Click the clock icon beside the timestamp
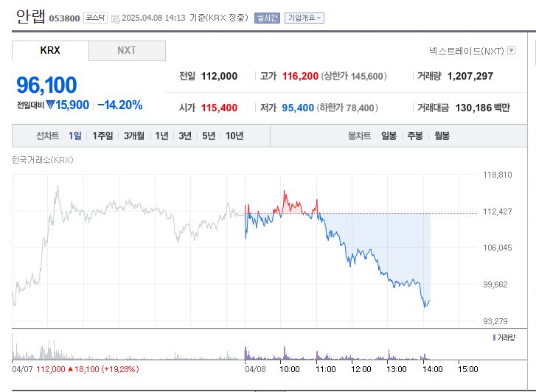536x392 pixels. [115, 18]
